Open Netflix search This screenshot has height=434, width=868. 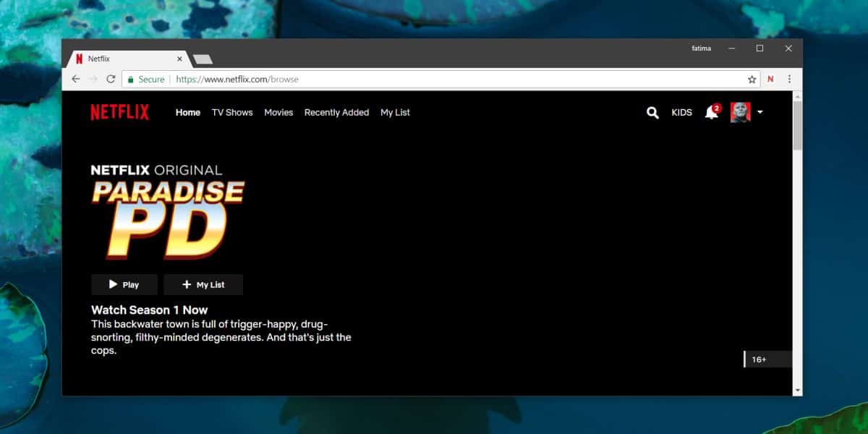(x=652, y=113)
